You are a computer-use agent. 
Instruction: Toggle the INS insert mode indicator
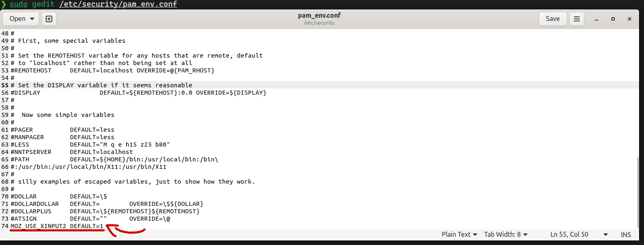(626, 234)
